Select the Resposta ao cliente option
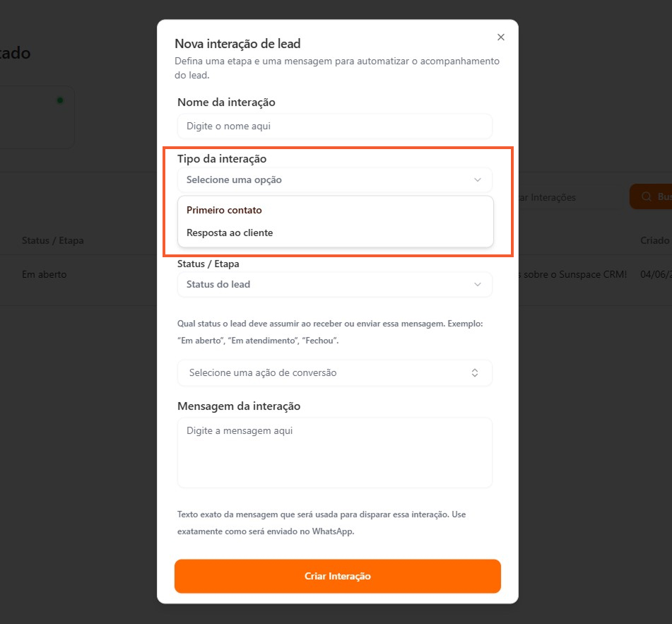The image size is (672, 624). click(230, 233)
